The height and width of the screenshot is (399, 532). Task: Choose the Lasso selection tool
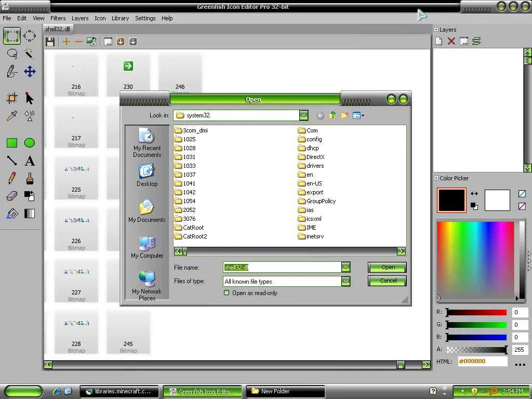(x=12, y=54)
